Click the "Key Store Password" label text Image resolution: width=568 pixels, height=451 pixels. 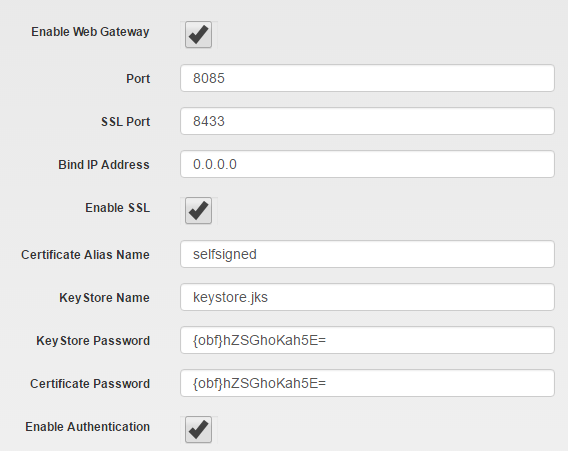(93, 341)
